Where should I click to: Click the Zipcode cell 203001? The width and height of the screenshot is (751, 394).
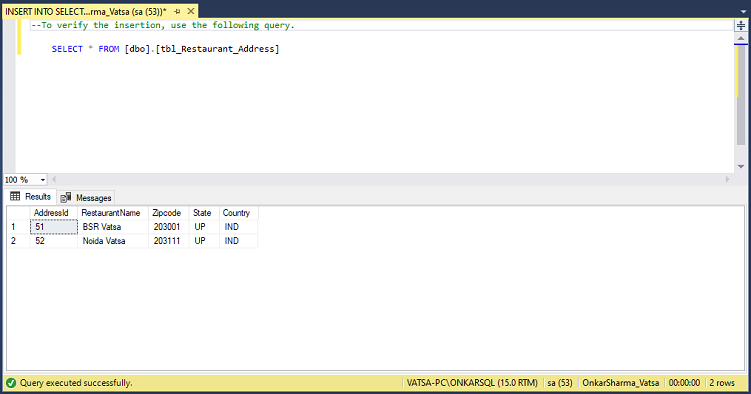pos(169,227)
